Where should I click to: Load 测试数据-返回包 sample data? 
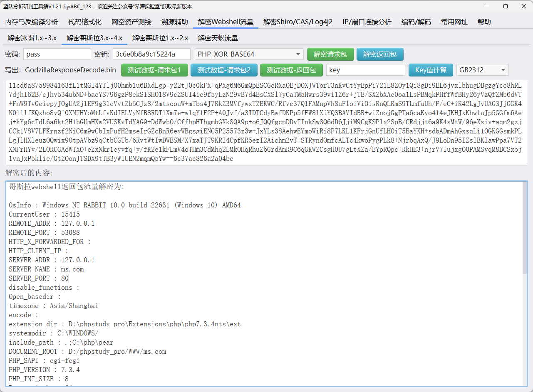(291, 70)
